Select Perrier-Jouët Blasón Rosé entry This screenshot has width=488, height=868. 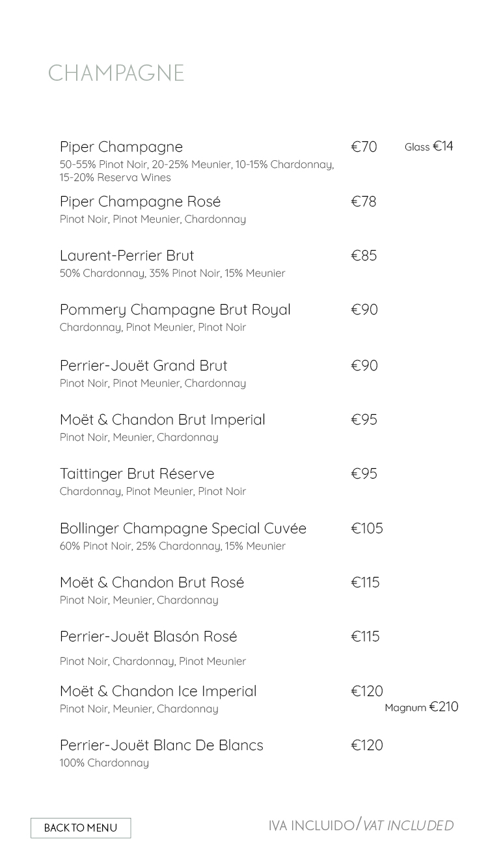coord(148,636)
